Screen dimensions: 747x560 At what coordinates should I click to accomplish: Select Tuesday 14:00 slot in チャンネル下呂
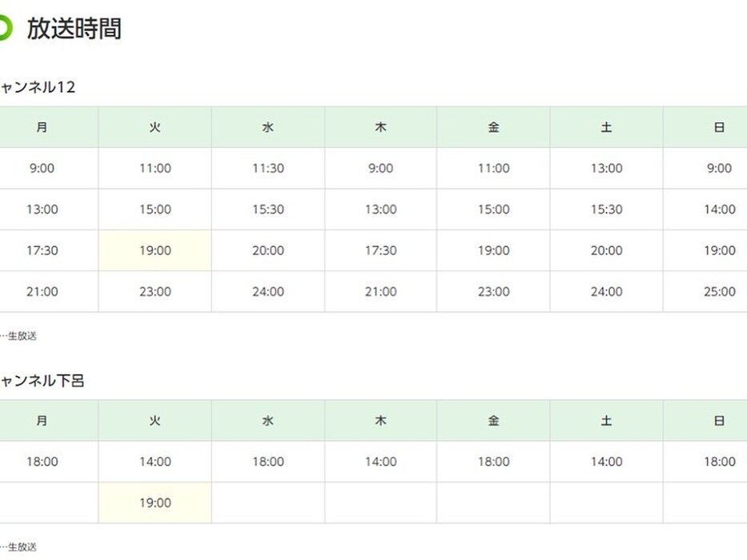tap(155, 462)
